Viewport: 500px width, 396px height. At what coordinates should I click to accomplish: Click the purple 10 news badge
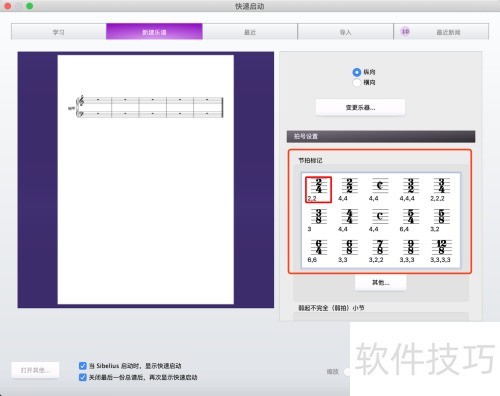pyautogui.click(x=405, y=32)
